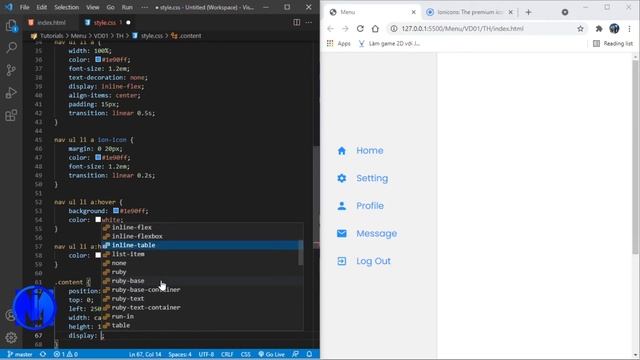Click the background color swatch on line 53

116,211
